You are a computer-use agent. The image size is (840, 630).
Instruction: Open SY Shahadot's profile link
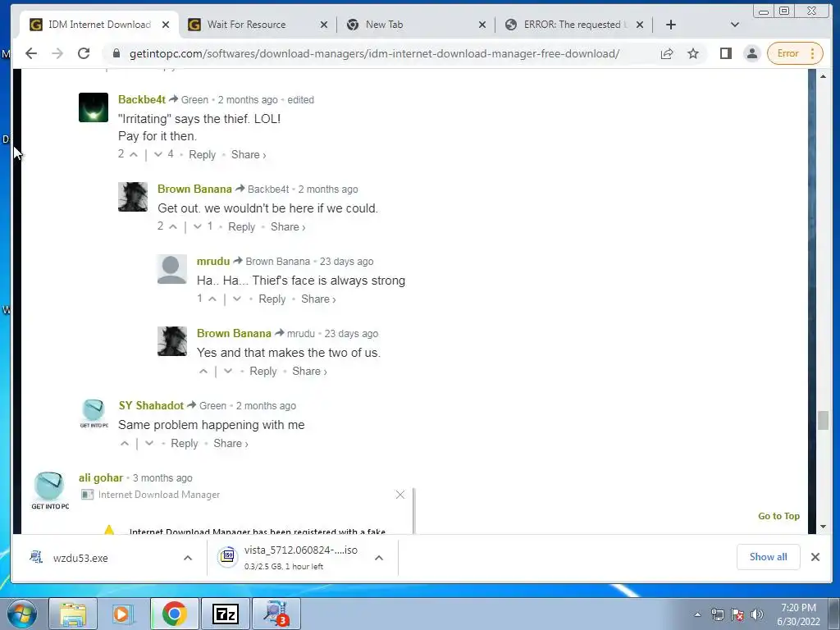coord(151,405)
